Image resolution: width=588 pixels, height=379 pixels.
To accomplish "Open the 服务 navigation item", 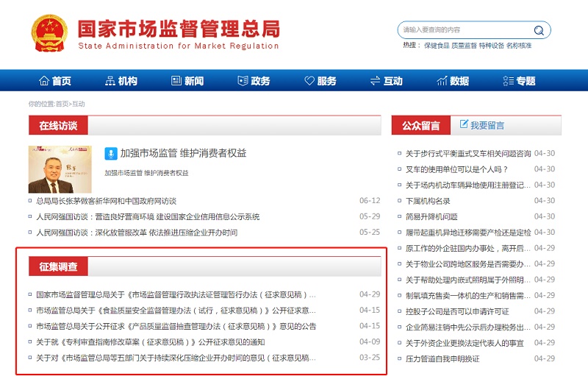I will [x=320, y=81].
